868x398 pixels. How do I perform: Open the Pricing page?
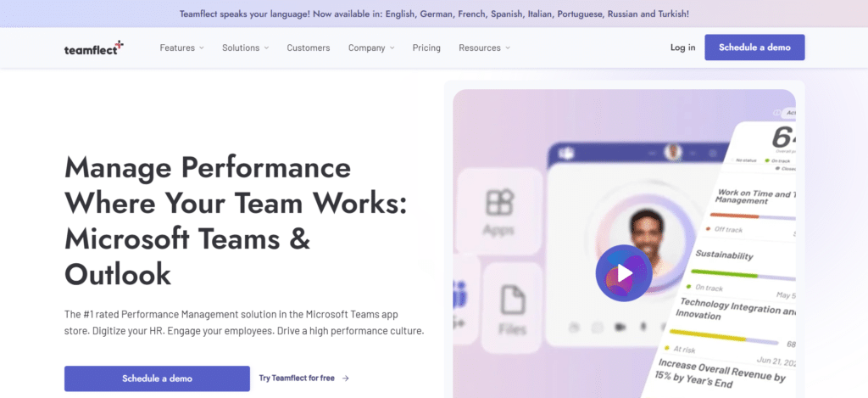pyautogui.click(x=426, y=48)
